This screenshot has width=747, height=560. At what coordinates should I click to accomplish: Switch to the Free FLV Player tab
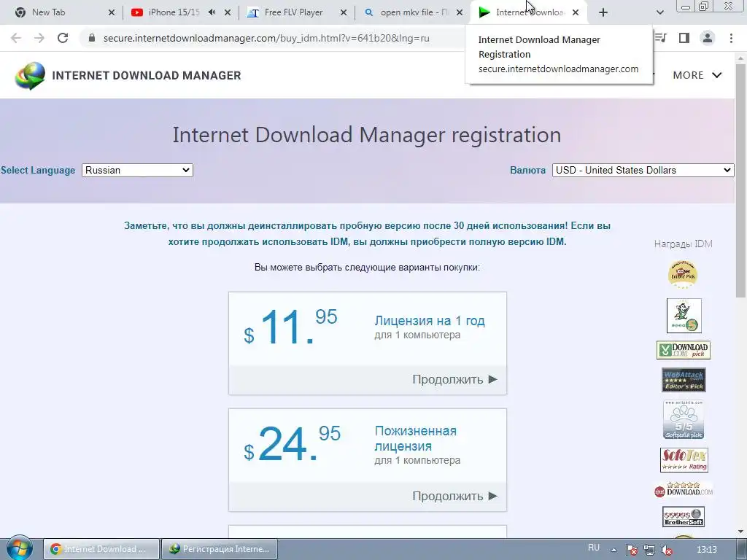tap(293, 12)
